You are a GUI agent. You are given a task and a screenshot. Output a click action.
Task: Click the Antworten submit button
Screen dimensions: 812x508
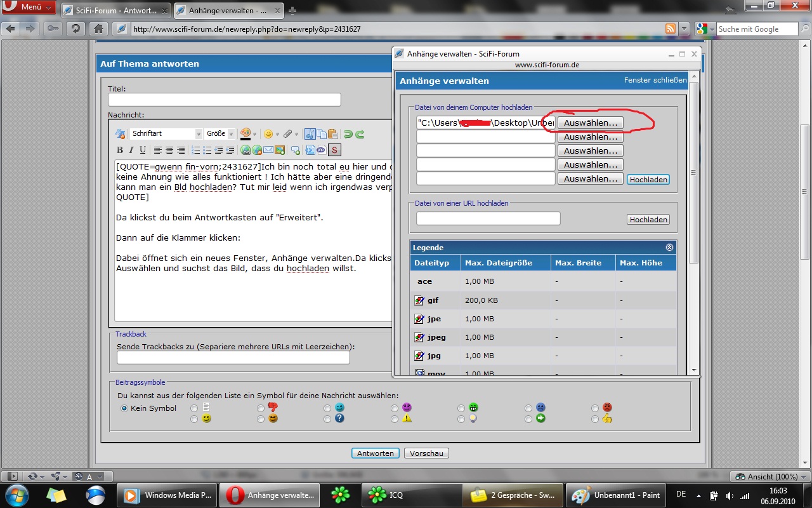(375, 453)
